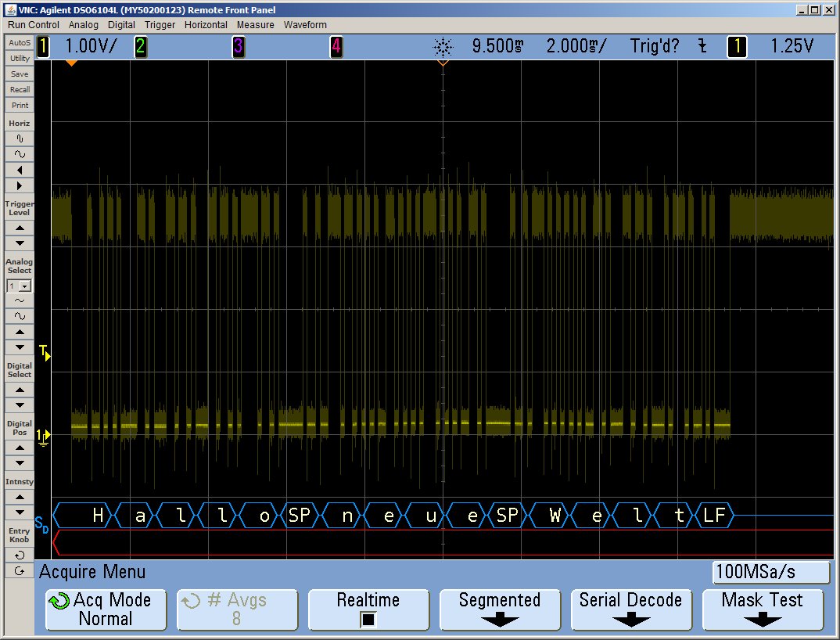Raise the Trigger Level with up arrow

click(20, 227)
